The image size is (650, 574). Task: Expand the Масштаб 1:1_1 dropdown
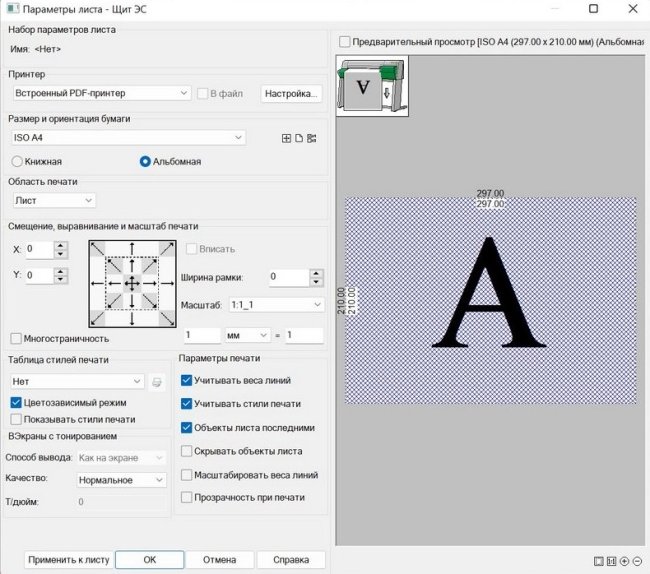318,304
